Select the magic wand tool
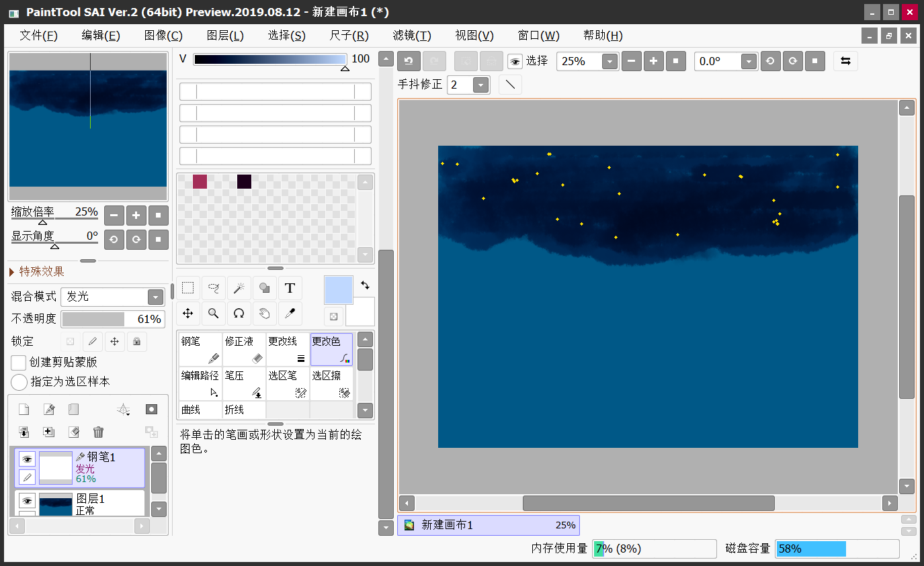The height and width of the screenshot is (566, 924). [239, 288]
